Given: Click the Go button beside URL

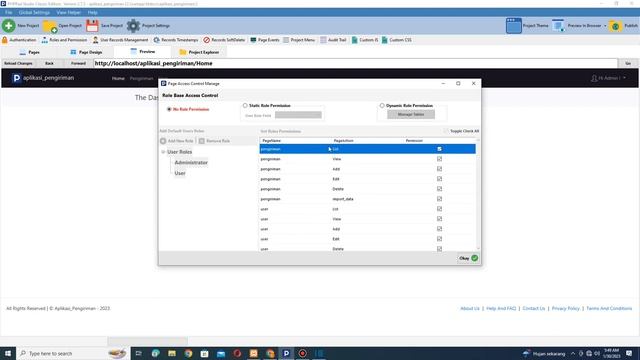Looking at the screenshot, I should (628, 63).
